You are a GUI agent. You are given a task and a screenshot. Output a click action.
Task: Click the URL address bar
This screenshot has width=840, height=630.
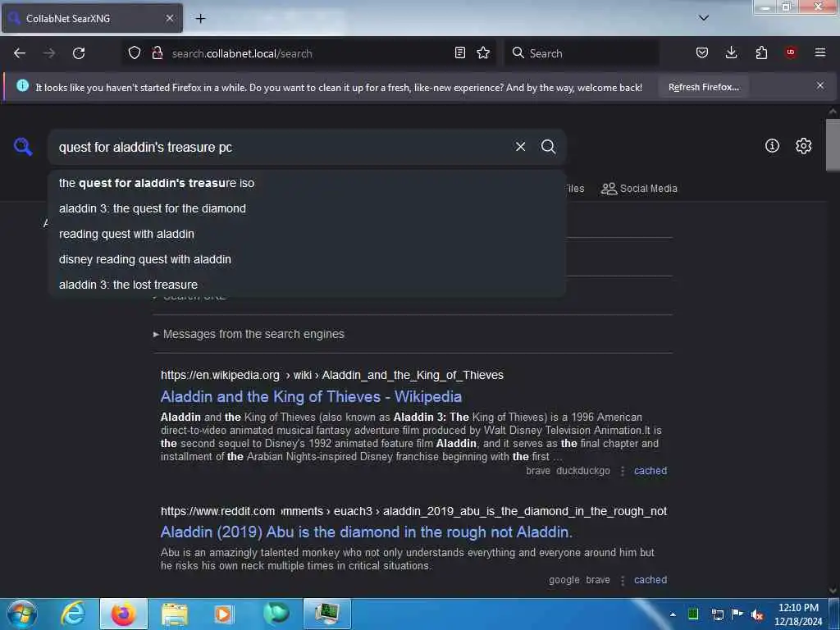coord(311,53)
